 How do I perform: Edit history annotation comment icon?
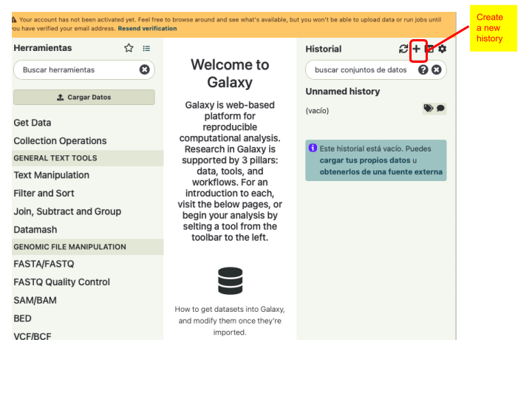pos(440,108)
